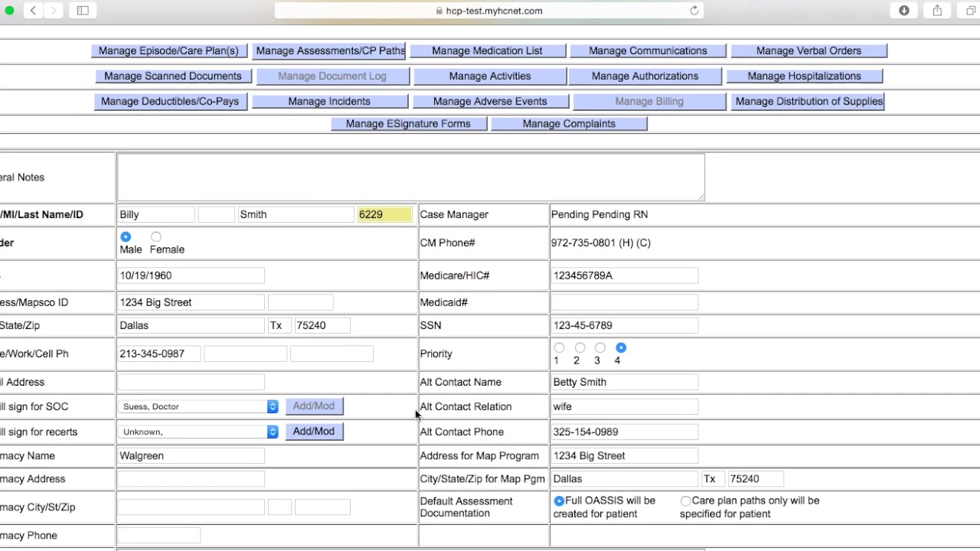Open Manage Verbal Orders

pos(808,51)
